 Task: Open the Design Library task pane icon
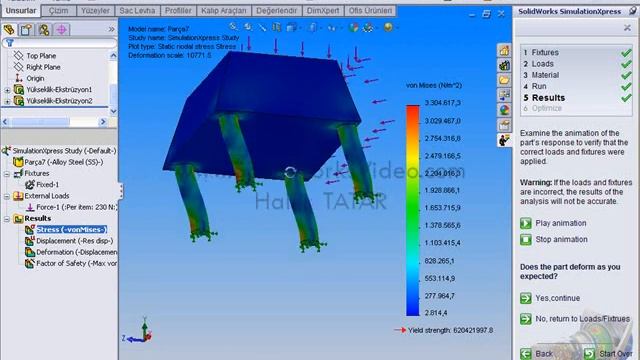coord(504,65)
